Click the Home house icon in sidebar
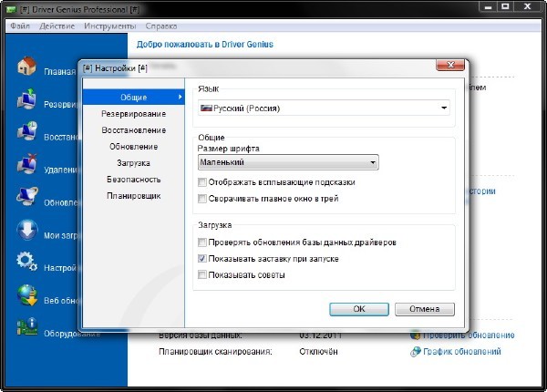Image resolution: width=547 pixels, height=392 pixels. point(26,66)
